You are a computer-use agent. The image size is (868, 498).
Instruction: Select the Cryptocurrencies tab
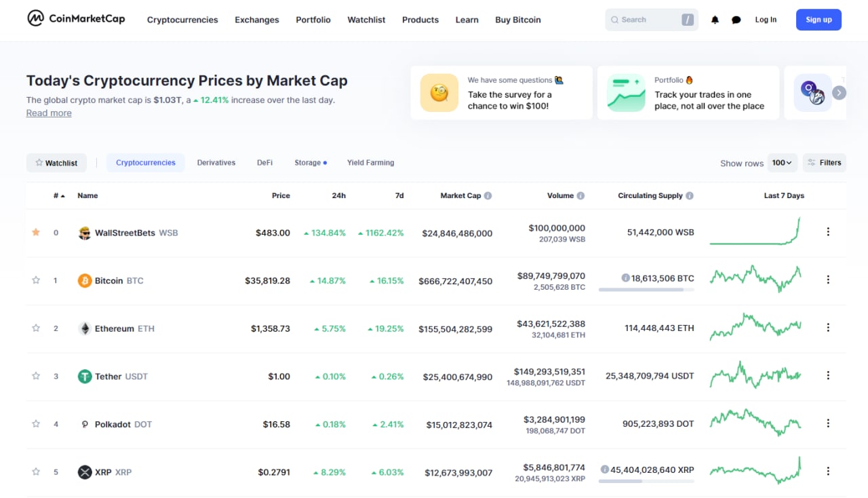tap(146, 163)
